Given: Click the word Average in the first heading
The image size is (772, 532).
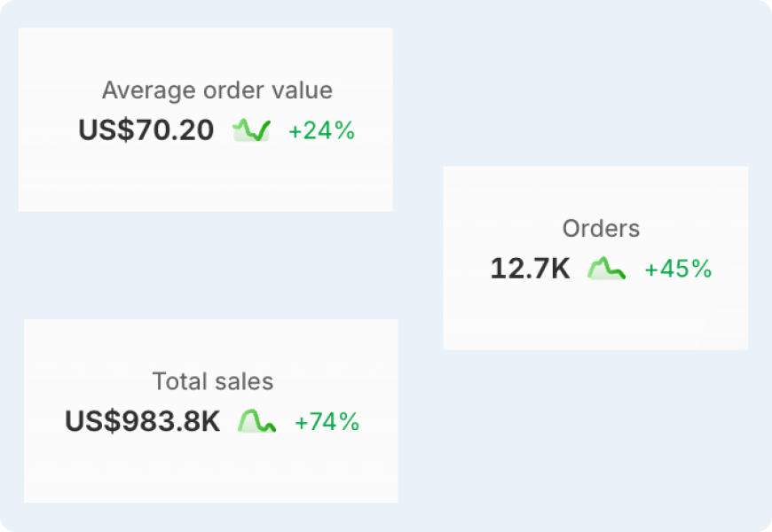Looking at the screenshot, I should click(x=149, y=91).
